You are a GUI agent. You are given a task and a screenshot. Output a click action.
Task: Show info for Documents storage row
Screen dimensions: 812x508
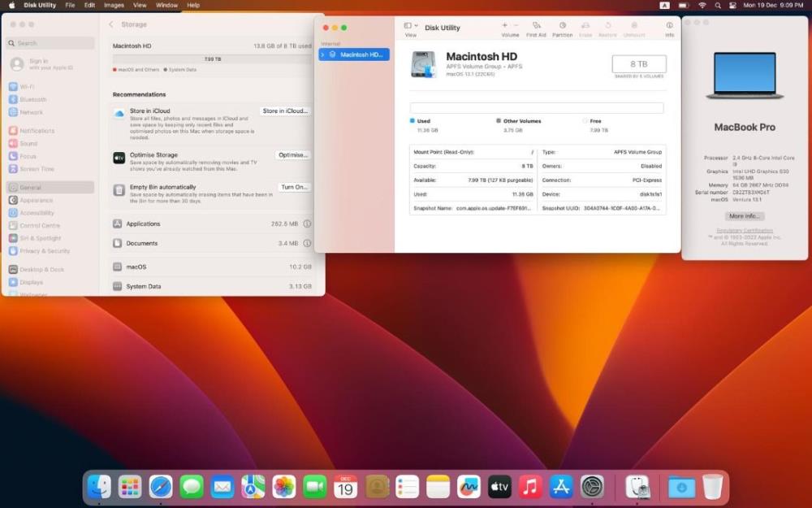(307, 243)
